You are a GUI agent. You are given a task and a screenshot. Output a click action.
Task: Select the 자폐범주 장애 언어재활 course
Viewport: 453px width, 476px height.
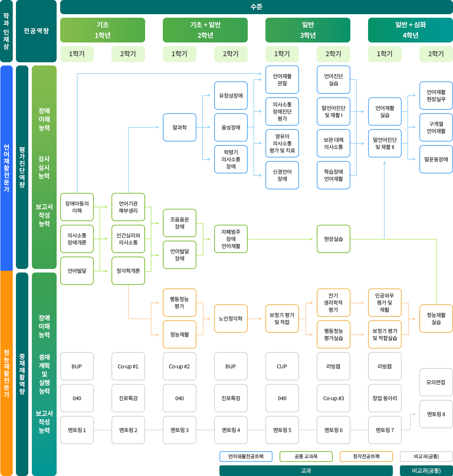click(231, 239)
